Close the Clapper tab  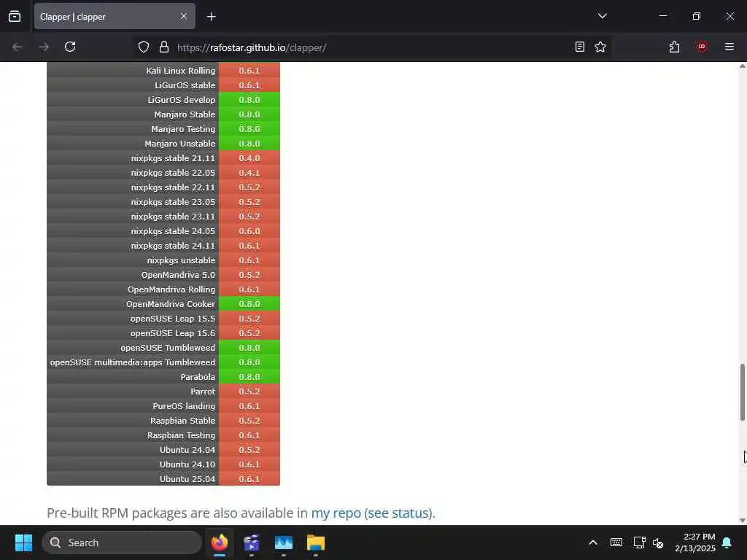click(184, 17)
